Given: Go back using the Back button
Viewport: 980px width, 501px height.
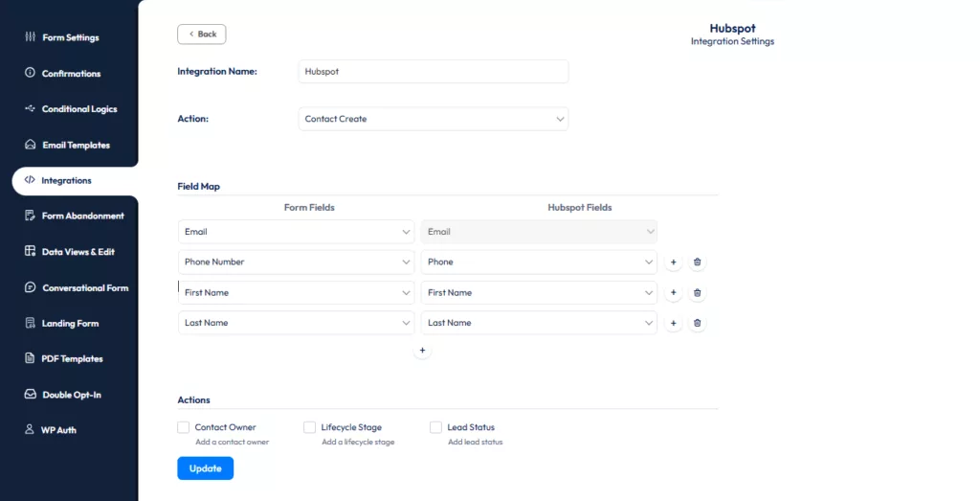Looking at the screenshot, I should (x=202, y=34).
